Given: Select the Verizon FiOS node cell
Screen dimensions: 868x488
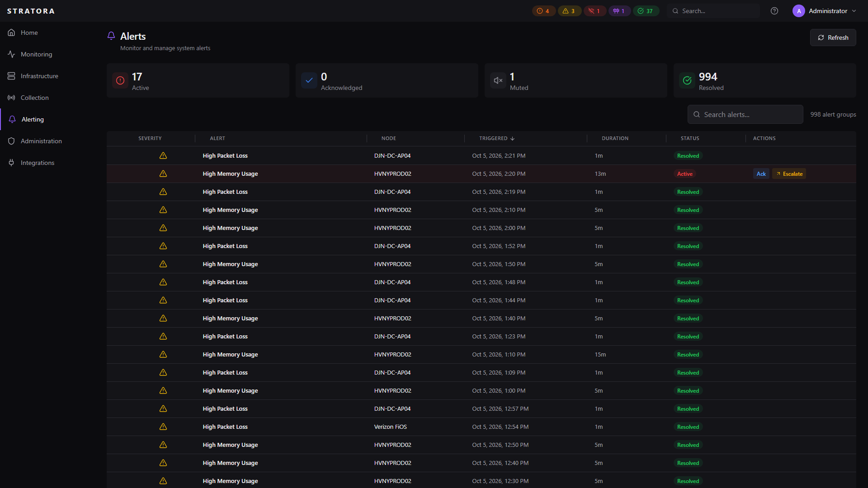Looking at the screenshot, I should (390, 427).
